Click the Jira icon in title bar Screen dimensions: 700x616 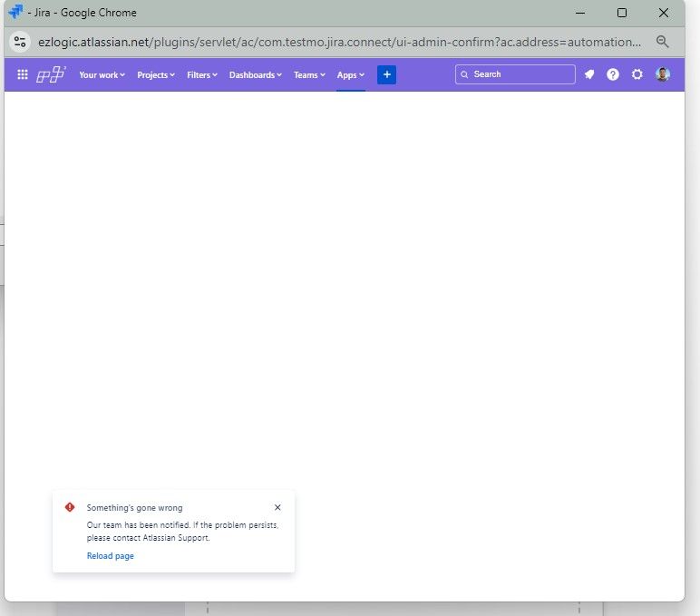15,12
